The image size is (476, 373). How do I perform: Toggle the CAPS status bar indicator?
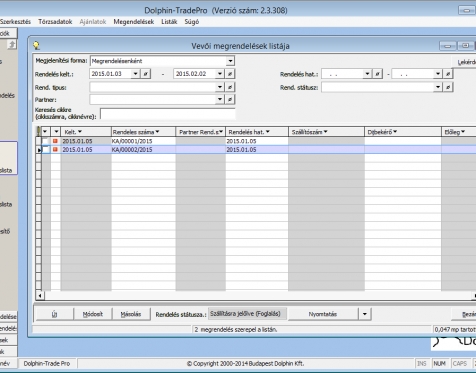click(460, 363)
